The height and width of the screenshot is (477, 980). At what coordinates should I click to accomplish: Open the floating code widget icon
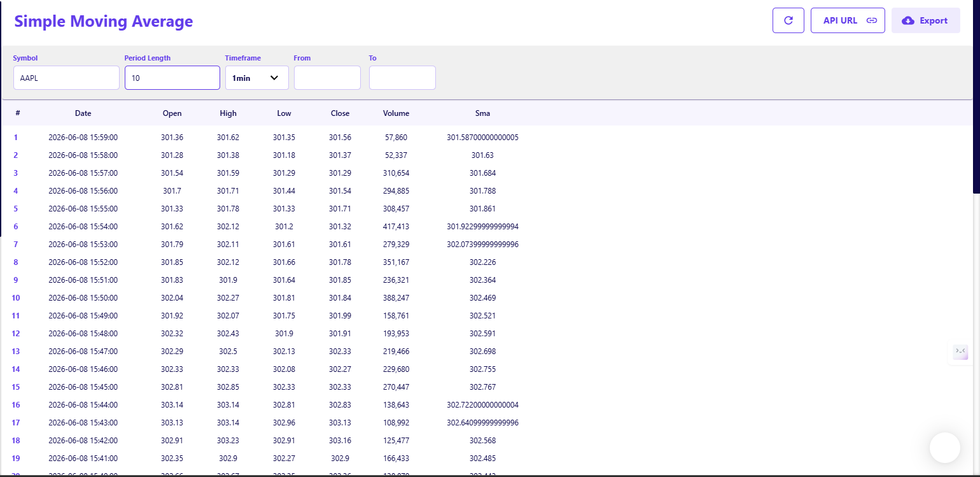[960, 352]
